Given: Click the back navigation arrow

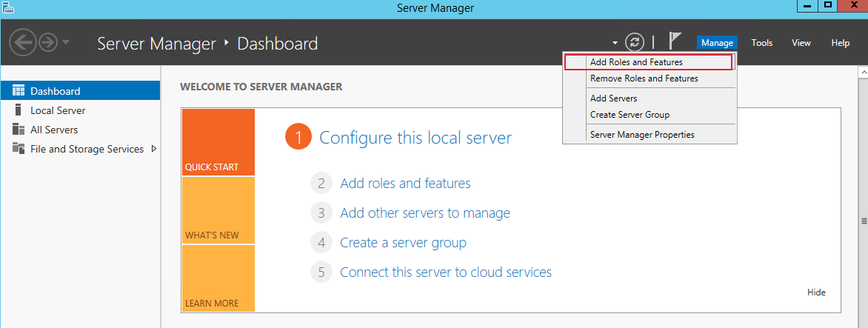Looking at the screenshot, I should [23, 43].
